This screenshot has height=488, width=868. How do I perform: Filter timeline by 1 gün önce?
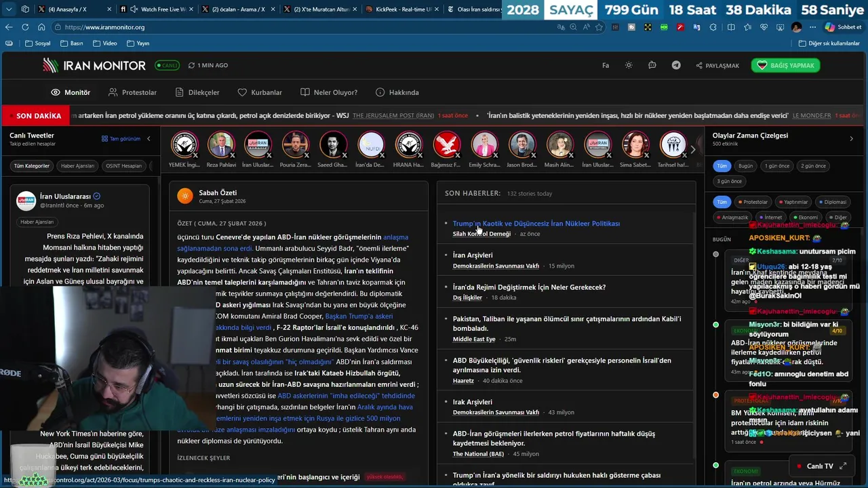(x=777, y=166)
